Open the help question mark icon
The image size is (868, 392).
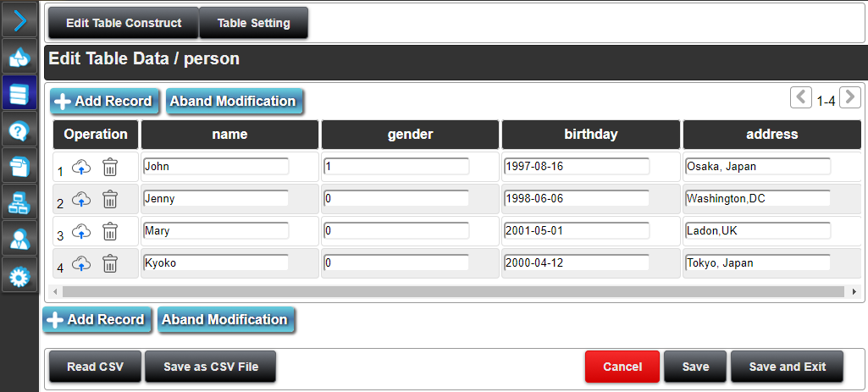pyautogui.click(x=19, y=130)
